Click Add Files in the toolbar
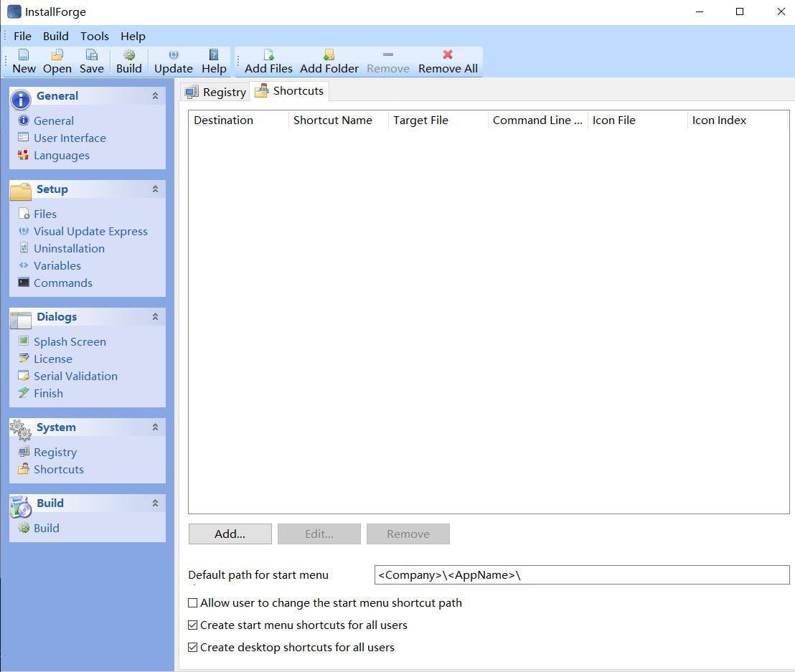The width and height of the screenshot is (795, 672). pyautogui.click(x=268, y=61)
